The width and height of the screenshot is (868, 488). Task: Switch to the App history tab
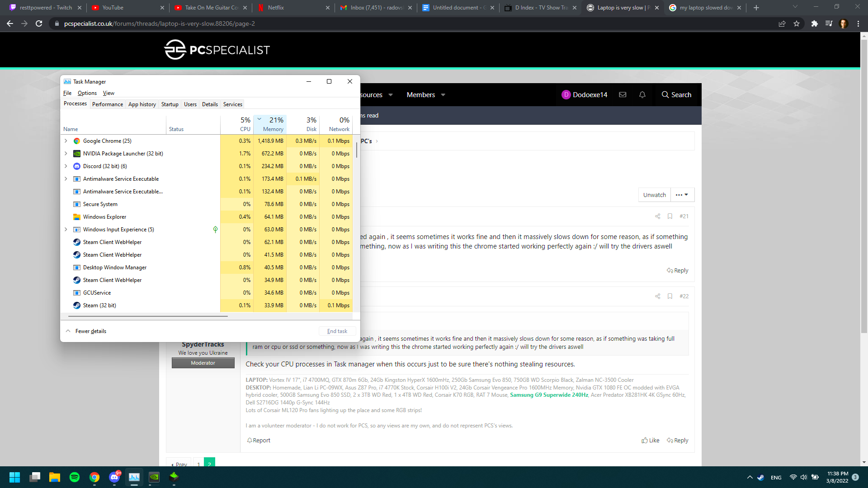click(142, 104)
